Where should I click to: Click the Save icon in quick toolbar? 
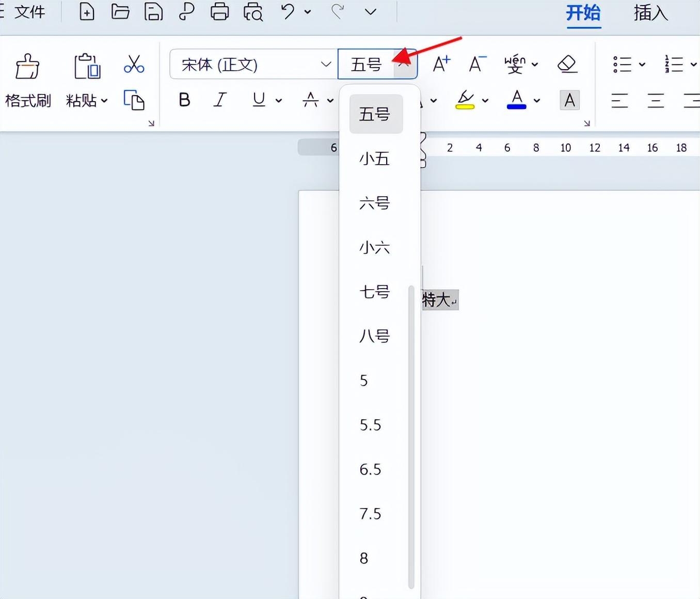tap(153, 12)
